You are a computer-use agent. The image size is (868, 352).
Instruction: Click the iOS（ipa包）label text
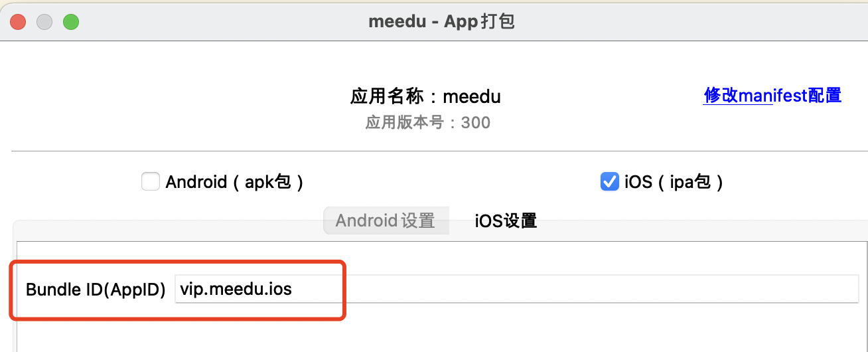click(674, 182)
